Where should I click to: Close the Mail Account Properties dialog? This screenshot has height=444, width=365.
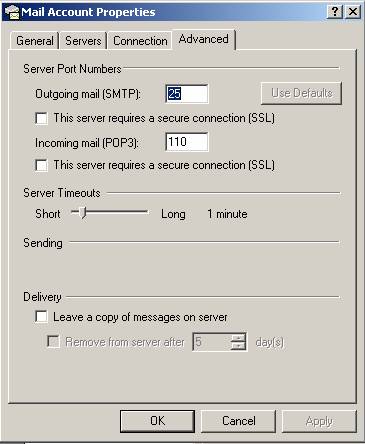pos(353,12)
